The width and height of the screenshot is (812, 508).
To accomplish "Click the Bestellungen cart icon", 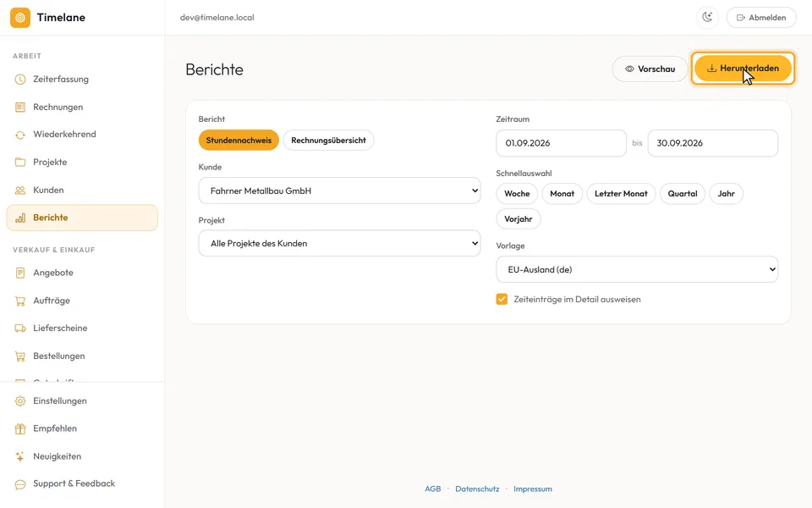I will click(x=20, y=356).
